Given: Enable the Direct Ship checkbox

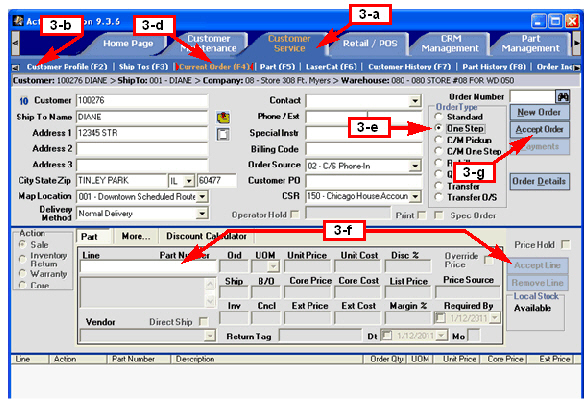Looking at the screenshot, I should [204, 321].
